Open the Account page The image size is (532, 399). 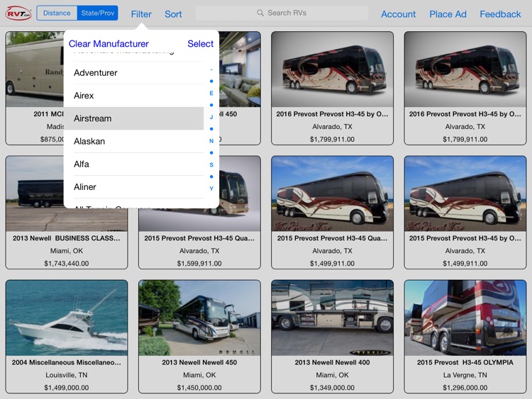click(x=399, y=14)
